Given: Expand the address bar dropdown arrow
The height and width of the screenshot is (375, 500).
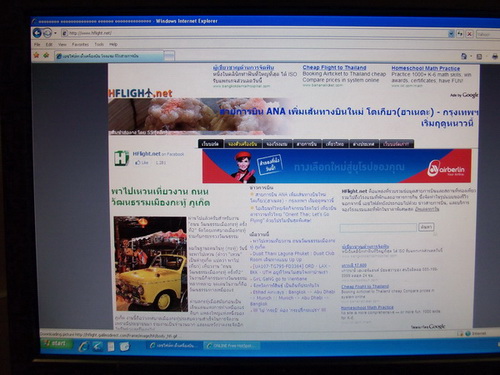Looking at the screenshot, I should tap(451, 34).
